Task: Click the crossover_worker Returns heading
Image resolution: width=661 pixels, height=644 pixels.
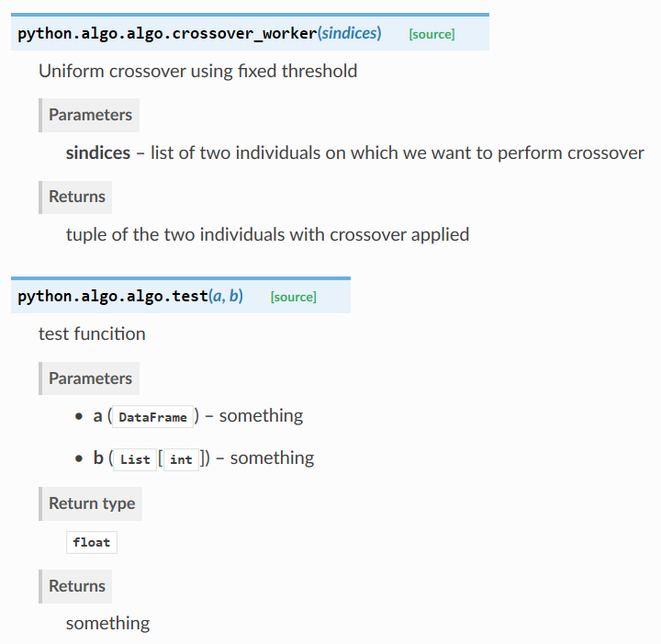Action: pos(75,198)
